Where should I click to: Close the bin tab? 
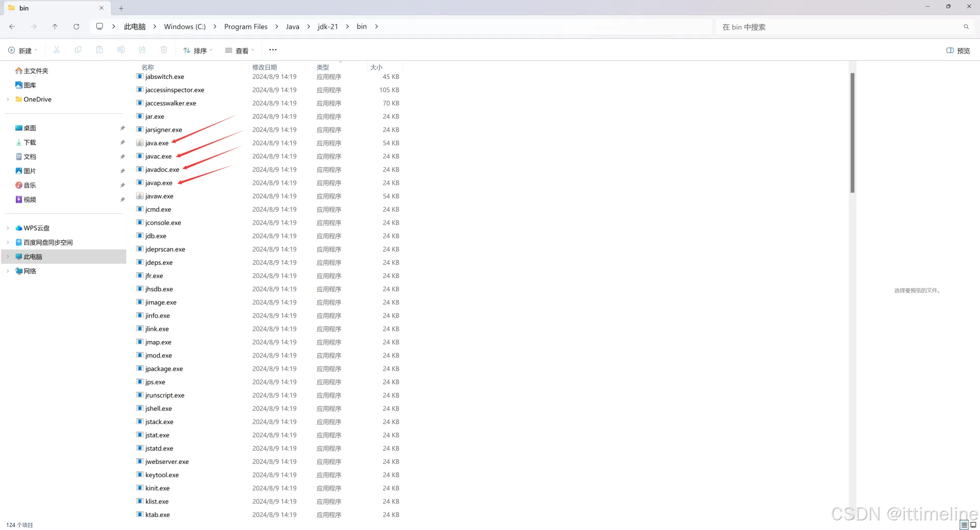(x=101, y=8)
